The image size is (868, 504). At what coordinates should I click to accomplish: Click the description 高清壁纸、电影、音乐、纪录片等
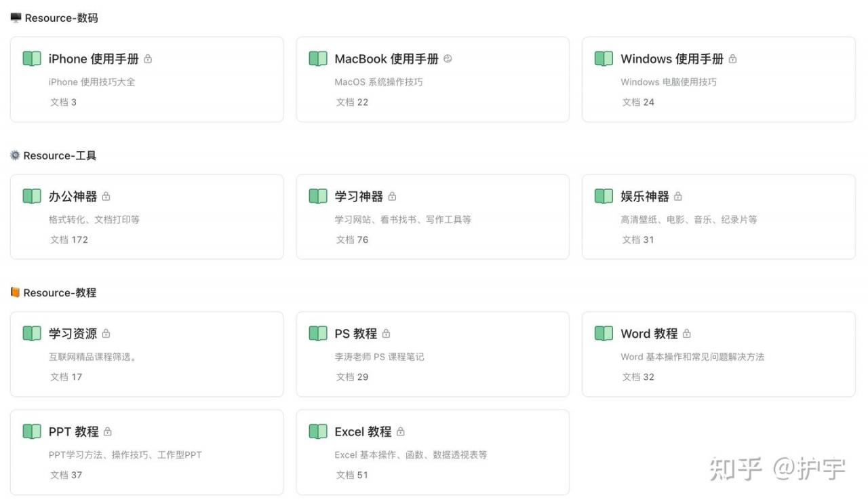pyautogui.click(x=689, y=219)
